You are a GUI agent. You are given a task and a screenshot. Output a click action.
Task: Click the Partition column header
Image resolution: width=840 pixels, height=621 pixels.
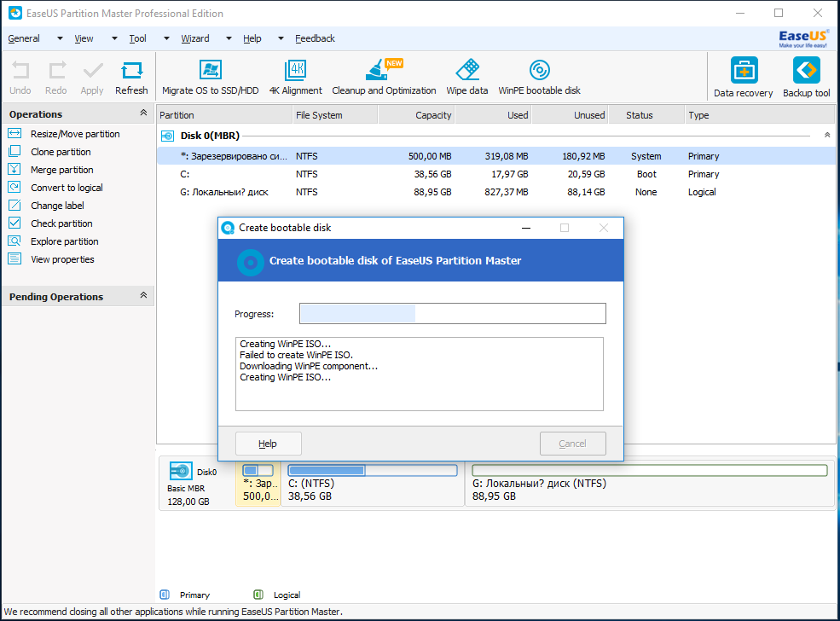click(224, 114)
